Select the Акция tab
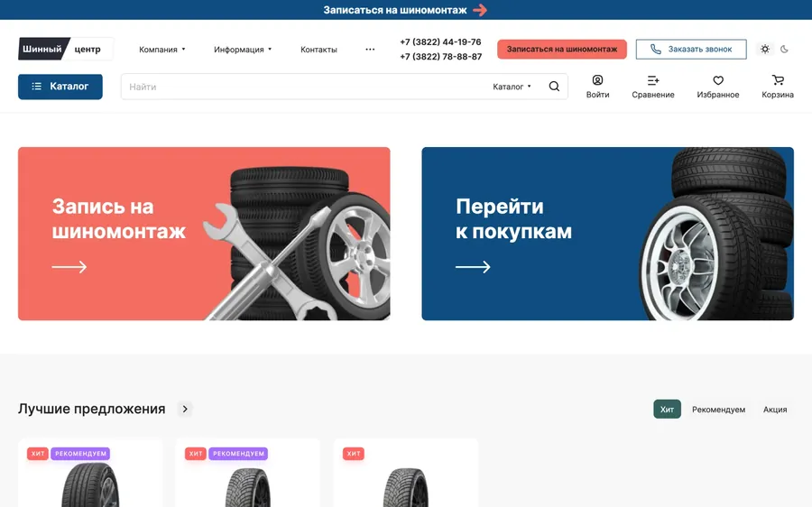This screenshot has height=507, width=812. click(x=775, y=410)
